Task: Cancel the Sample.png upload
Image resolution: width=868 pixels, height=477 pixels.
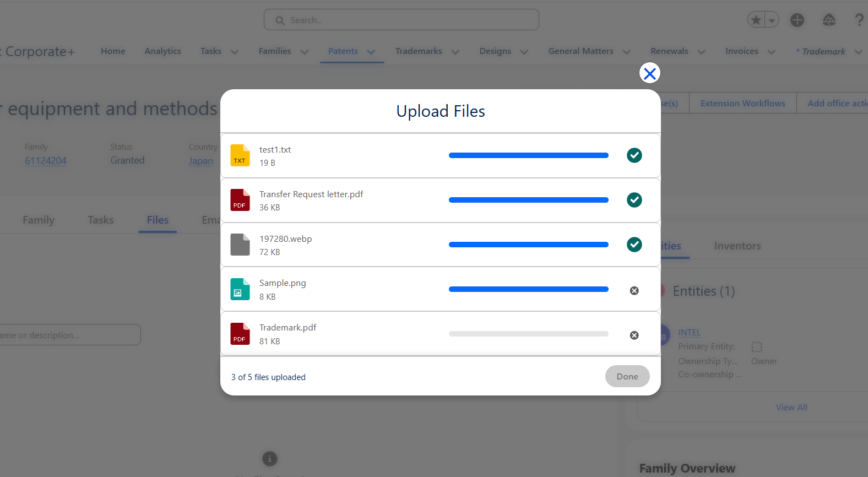Action: click(x=634, y=291)
